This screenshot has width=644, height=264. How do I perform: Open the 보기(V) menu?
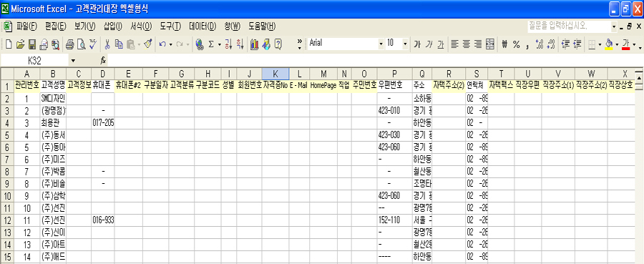point(84,26)
